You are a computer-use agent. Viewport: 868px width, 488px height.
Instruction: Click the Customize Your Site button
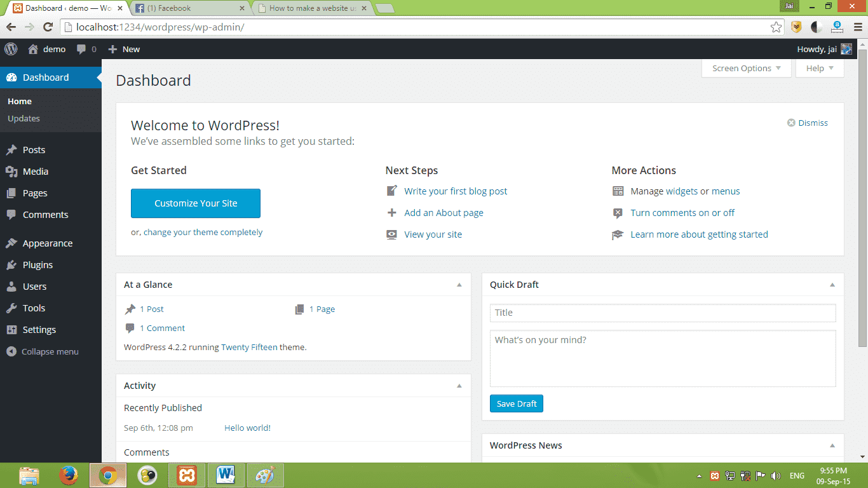(196, 203)
